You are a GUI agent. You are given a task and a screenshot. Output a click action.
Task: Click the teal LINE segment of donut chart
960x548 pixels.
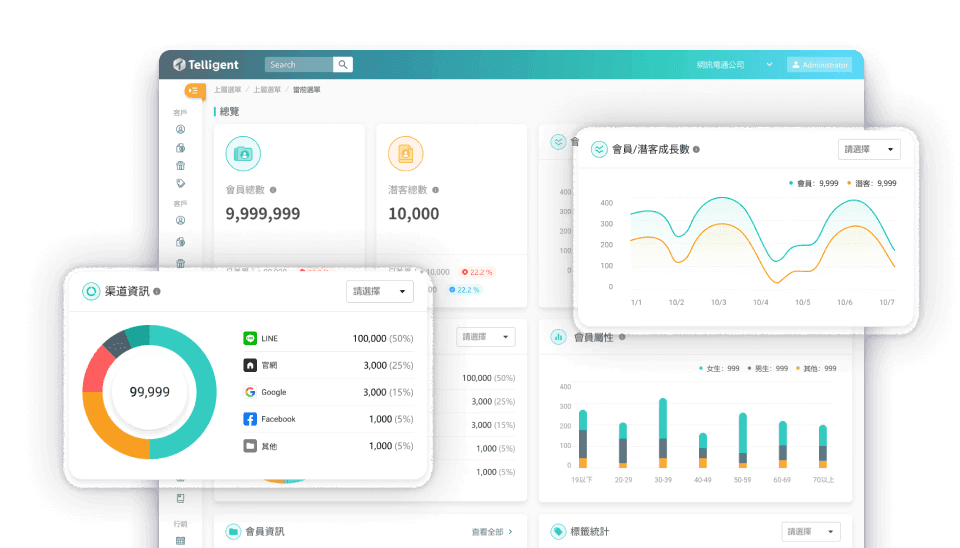(x=206, y=392)
